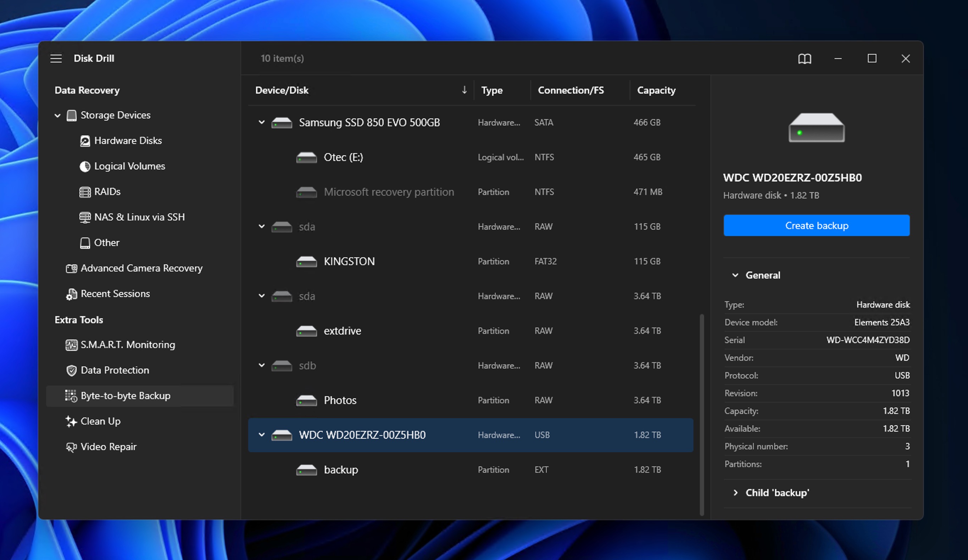The width and height of the screenshot is (968, 560).
Task: Click the S.M.A.R.T. Monitoring icon
Action: pyautogui.click(x=72, y=345)
